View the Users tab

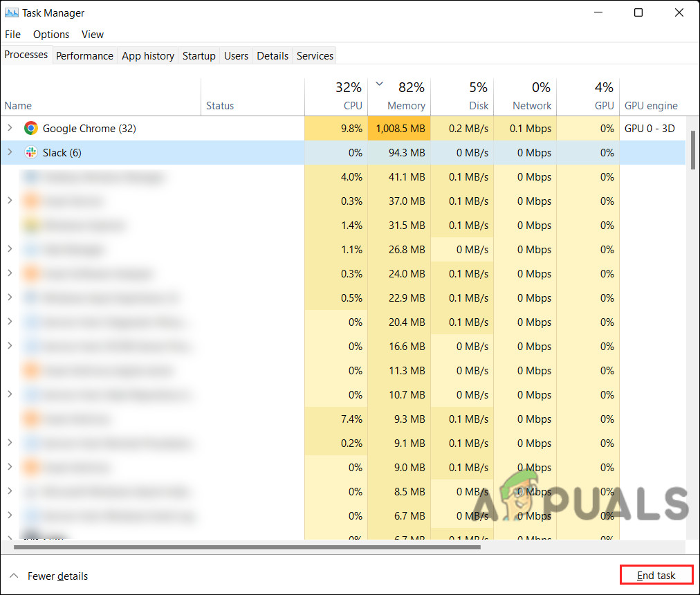[236, 55]
